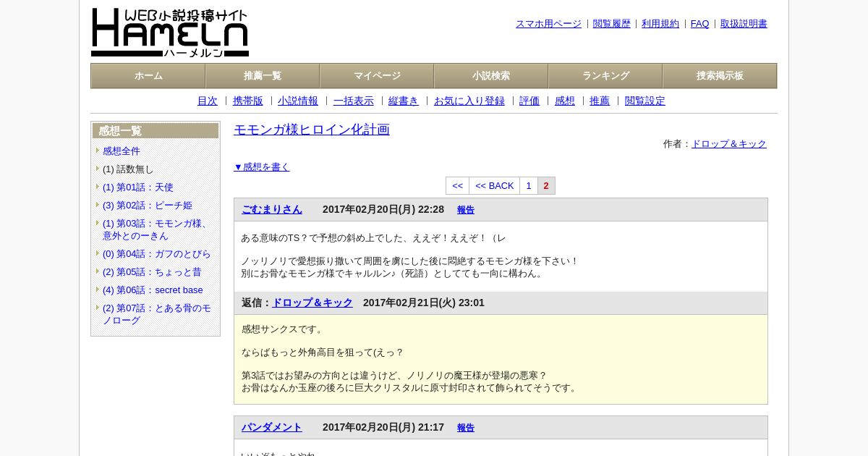Click the text 感想サンクスです。

284,329
